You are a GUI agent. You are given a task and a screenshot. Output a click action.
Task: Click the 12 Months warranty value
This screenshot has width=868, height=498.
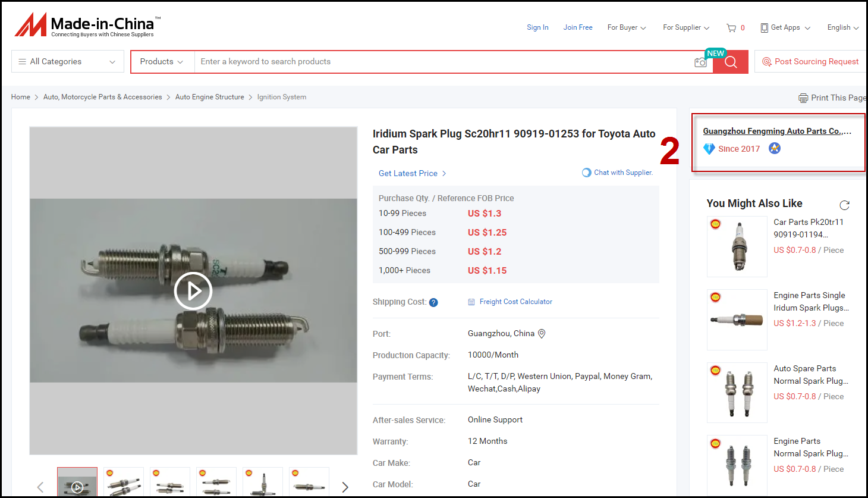(488, 441)
